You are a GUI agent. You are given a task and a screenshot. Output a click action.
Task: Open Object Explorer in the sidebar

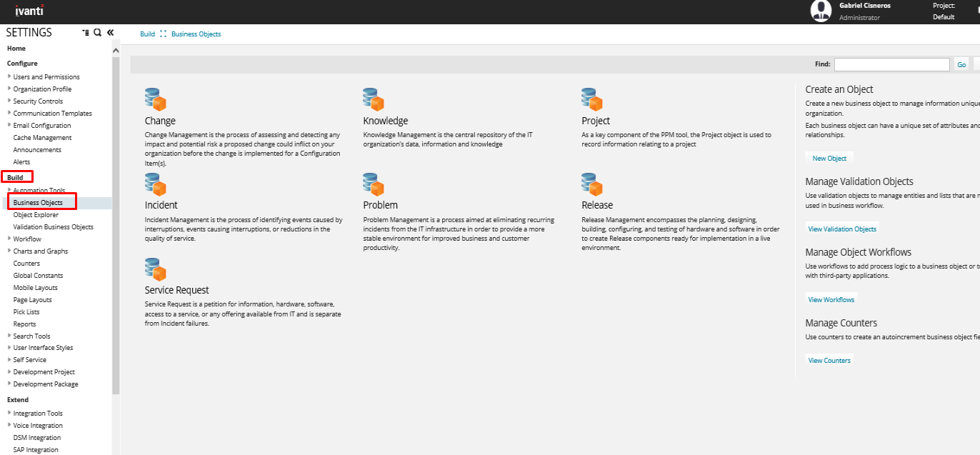point(36,215)
